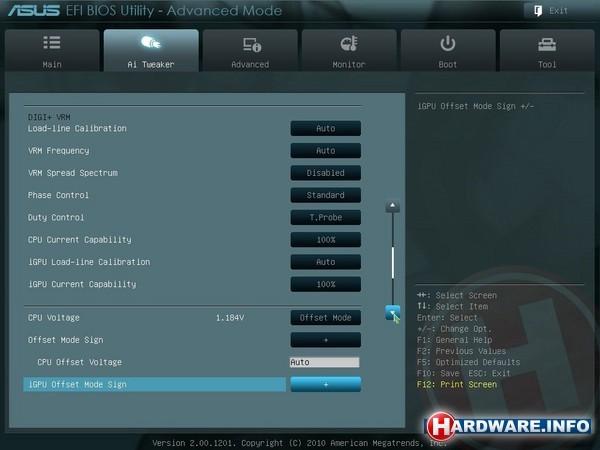Open Duty Control T.Probe dropdown
This screenshot has height=450, width=600.
[x=326, y=217]
